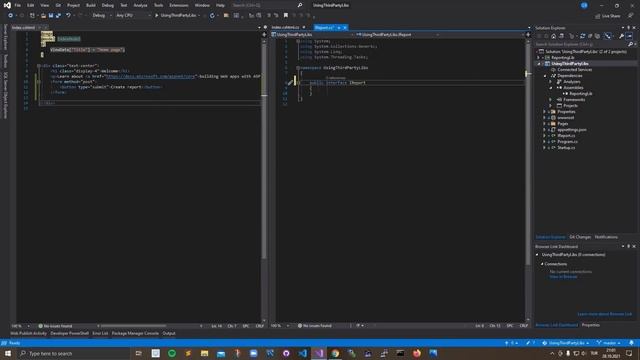This screenshot has width=640, height=360.
Task: Switch to the Index.cshtml.cs tab
Action: tap(288, 27)
